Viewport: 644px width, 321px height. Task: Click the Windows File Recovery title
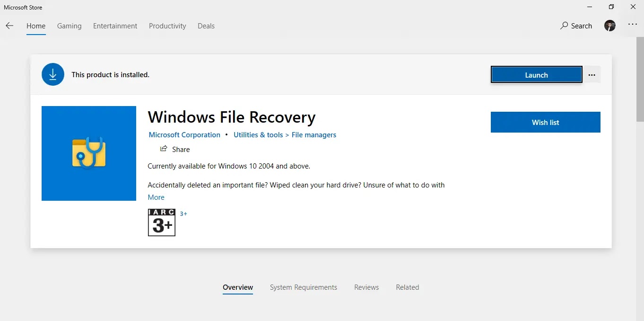coord(232,117)
